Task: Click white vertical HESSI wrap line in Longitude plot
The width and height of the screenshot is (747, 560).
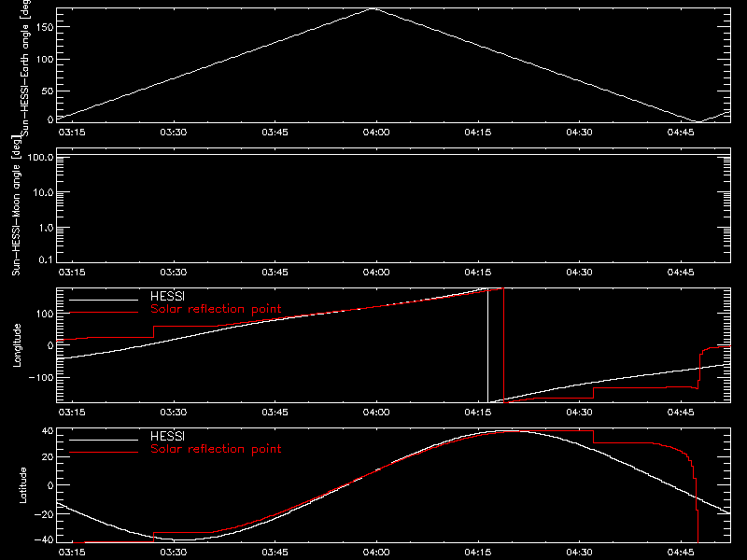Action: pyautogui.click(x=487, y=345)
